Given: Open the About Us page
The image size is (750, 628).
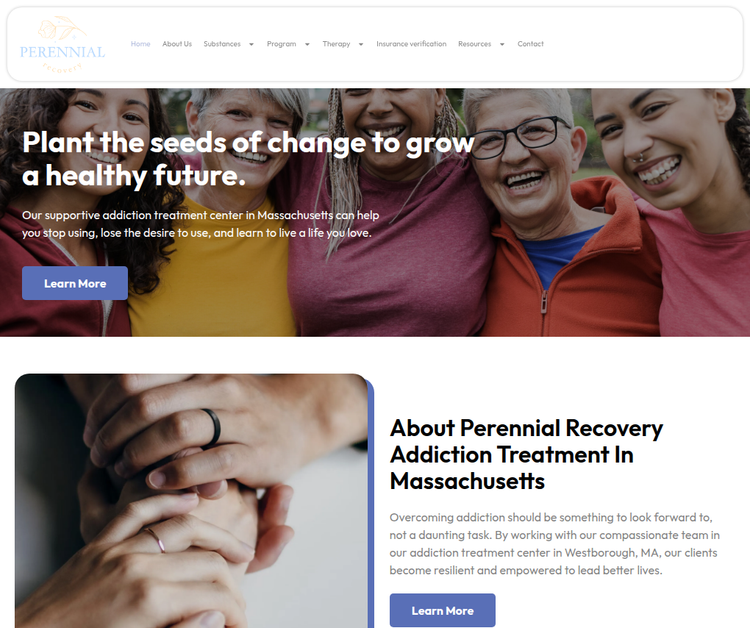Looking at the screenshot, I should click(x=177, y=44).
